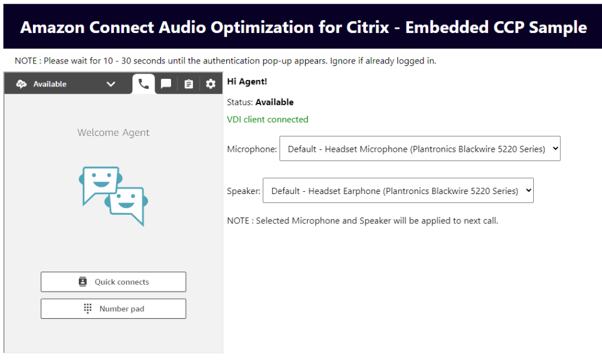
Task: Open the tasks clipboard icon
Action: coord(188,84)
